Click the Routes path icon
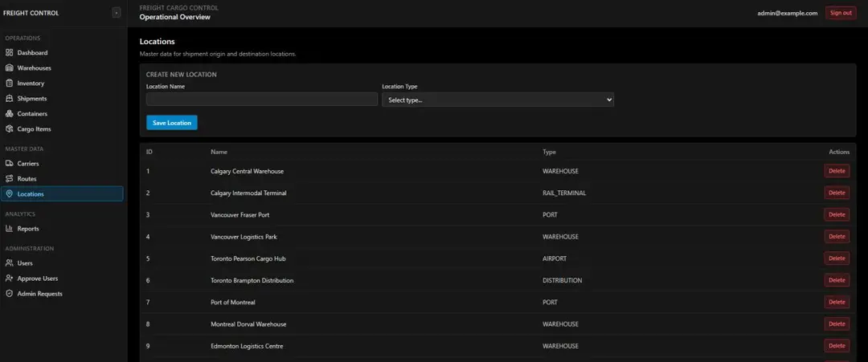The image size is (868, 362). point(9,179)
